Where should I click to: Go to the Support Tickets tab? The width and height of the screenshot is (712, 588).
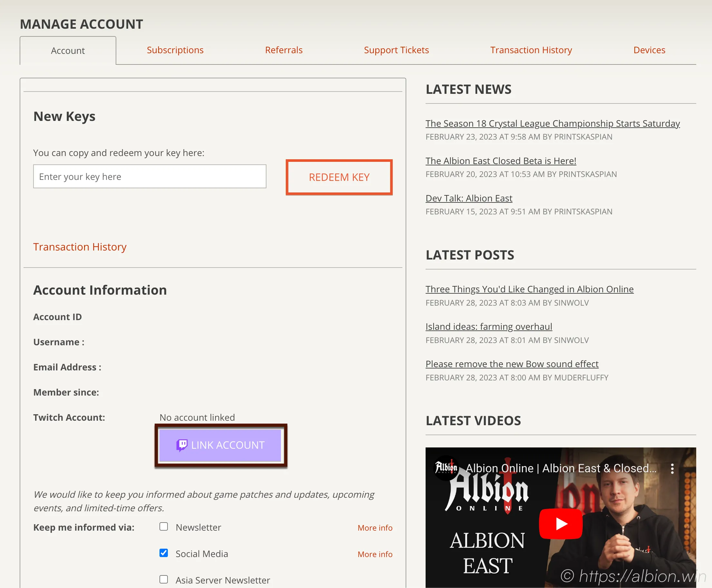tap(396, 50)
